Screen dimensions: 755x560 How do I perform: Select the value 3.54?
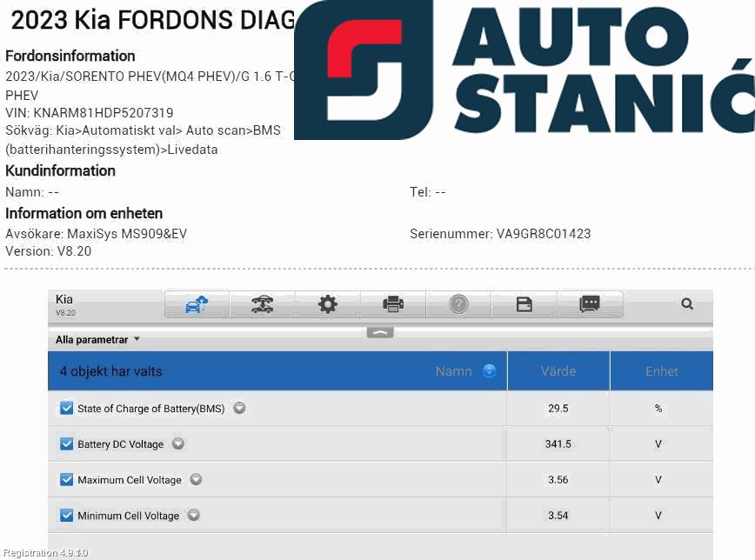coord(558,516)
